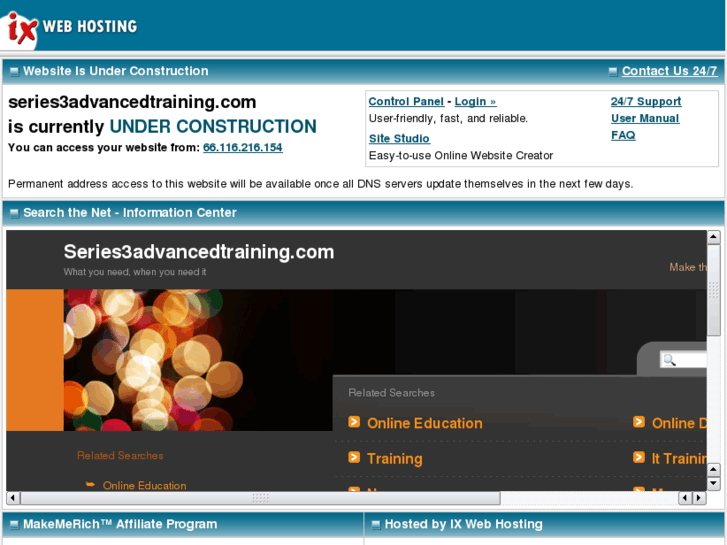Visit the 66.116.216.154 IP address link
The image size is (727, 545).
pos(242,147)
